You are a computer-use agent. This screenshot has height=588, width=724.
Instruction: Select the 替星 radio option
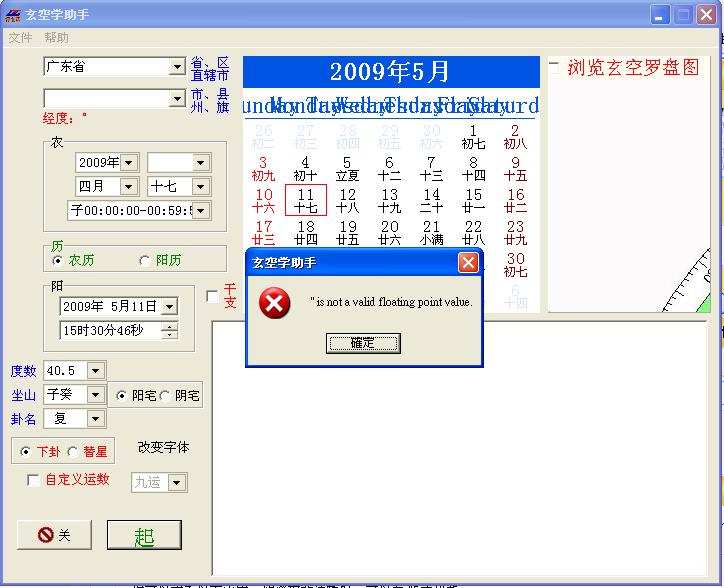pyautogui.click(x=73, y=452)
